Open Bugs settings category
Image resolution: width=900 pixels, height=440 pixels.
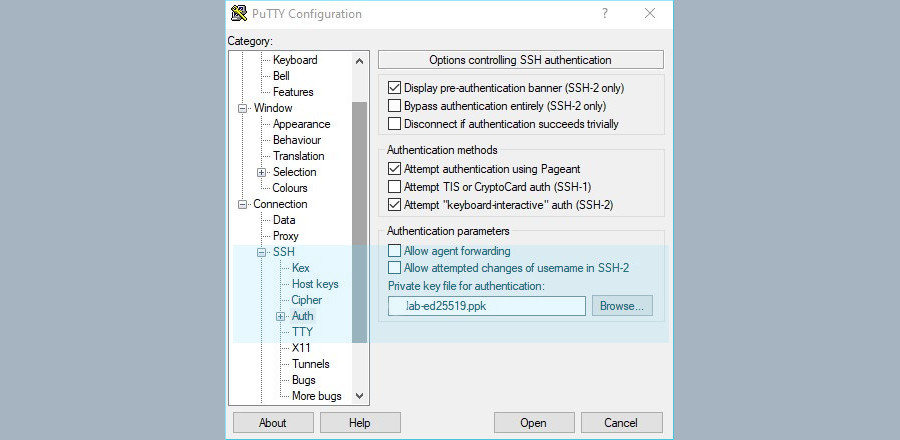pos(304,380)
